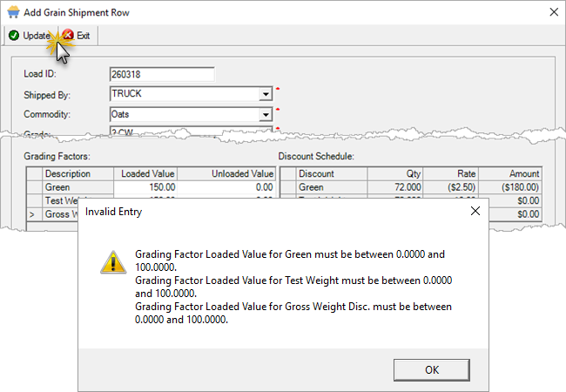Click the Rate cell showing ($2.50)
The height and width of the screenshot is (392, 566).
coord(450,187)
